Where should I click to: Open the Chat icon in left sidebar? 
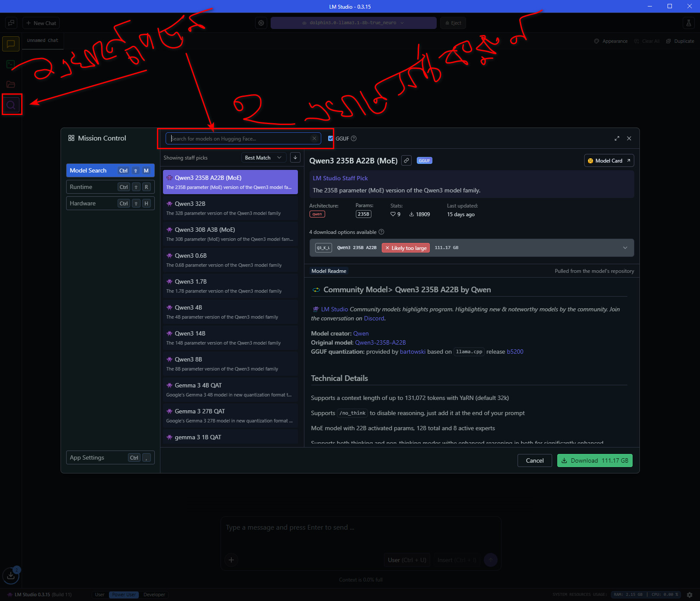click(x=11, y=44)
